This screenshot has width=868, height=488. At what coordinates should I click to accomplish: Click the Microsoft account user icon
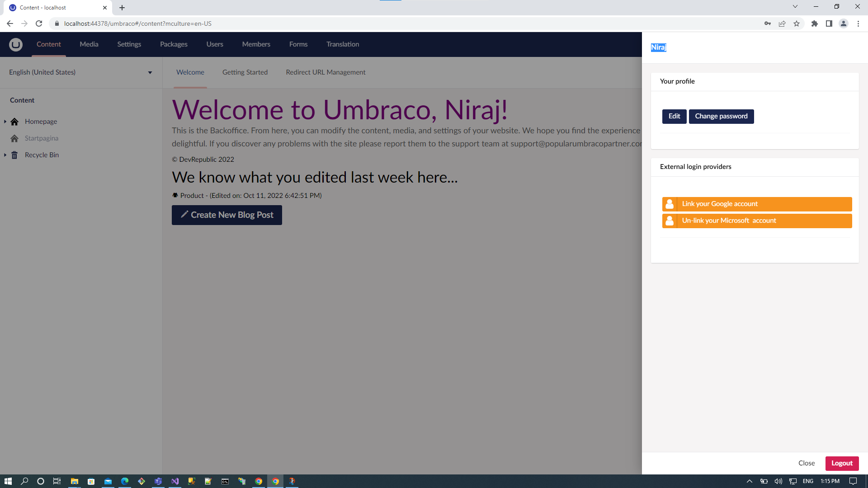[x=670, y=221]
